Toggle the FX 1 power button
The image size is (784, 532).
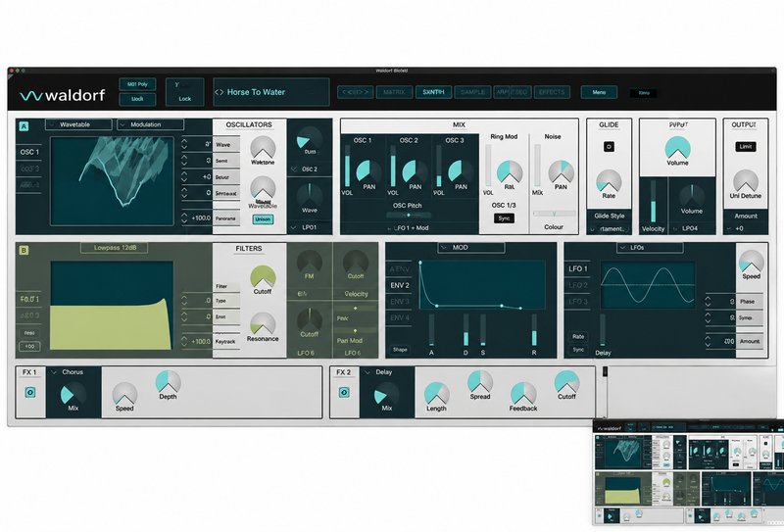coord(30,392)
